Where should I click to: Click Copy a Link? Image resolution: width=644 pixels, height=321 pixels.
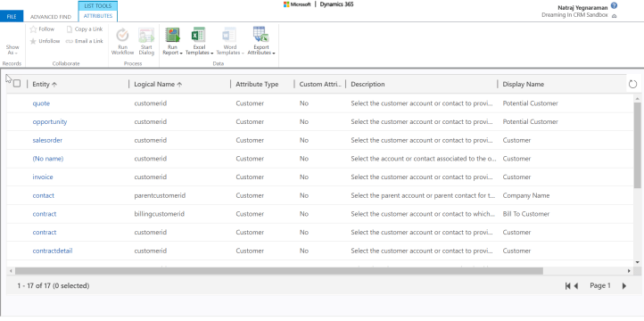click(x=85, y=29)
